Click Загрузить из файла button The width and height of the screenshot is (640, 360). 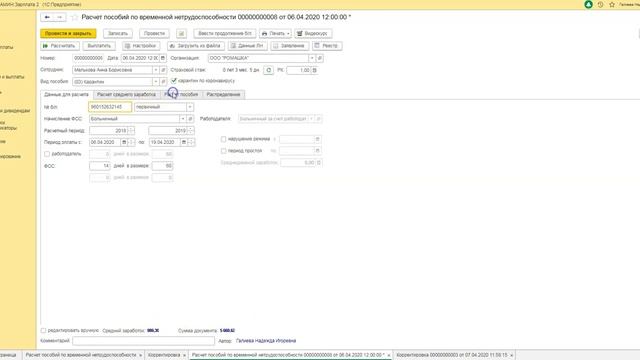click(x=196, y=46)
